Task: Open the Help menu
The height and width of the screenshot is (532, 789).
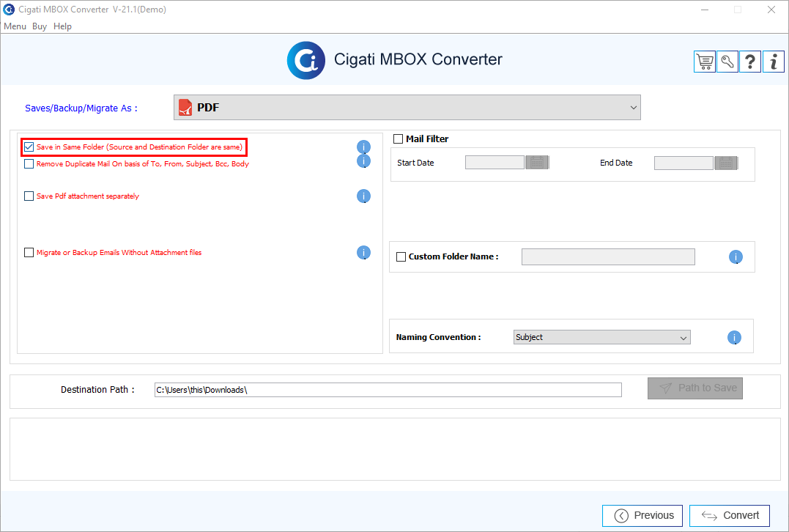Action: (x=62, y=26)
